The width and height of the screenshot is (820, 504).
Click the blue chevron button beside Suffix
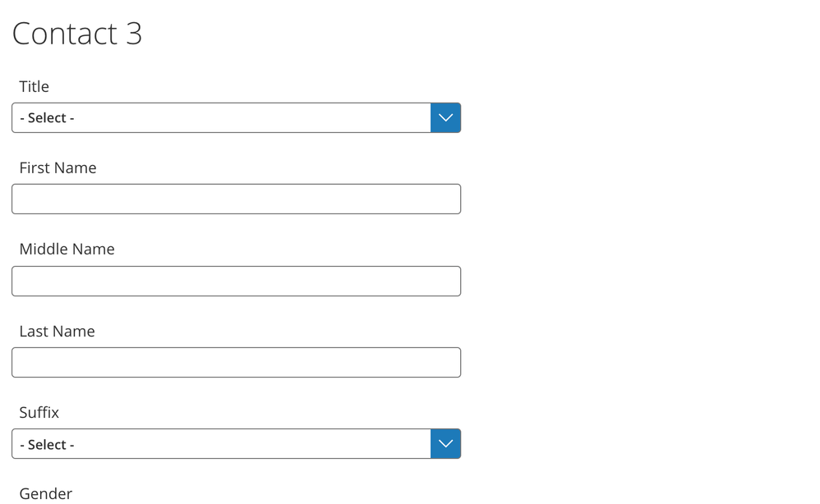pos(445,444)
